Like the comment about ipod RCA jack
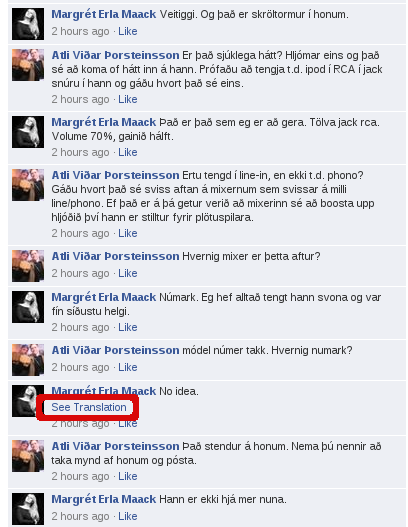The image size is (408, 527). [x=128, y=99]
